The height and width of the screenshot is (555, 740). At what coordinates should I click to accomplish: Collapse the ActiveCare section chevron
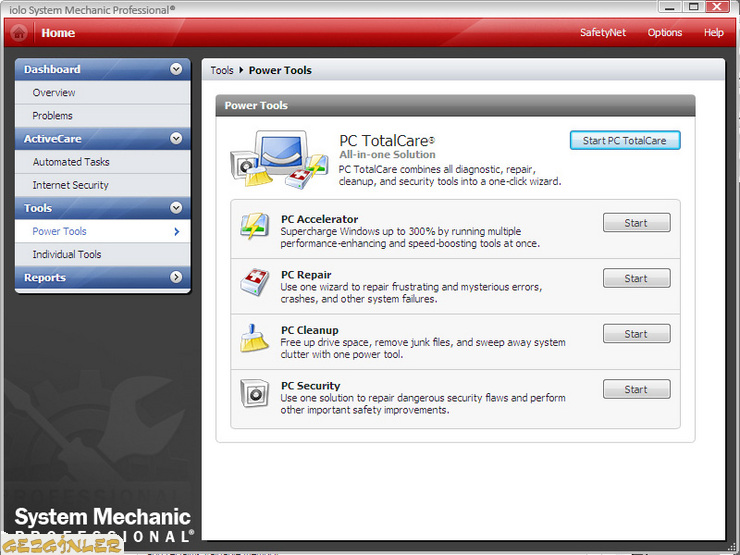(177, 139)
